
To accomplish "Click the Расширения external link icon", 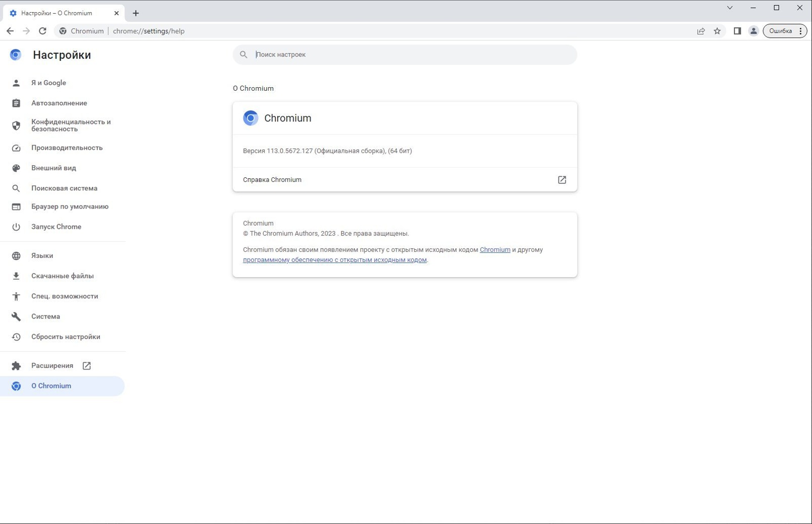I will point(87,366).
